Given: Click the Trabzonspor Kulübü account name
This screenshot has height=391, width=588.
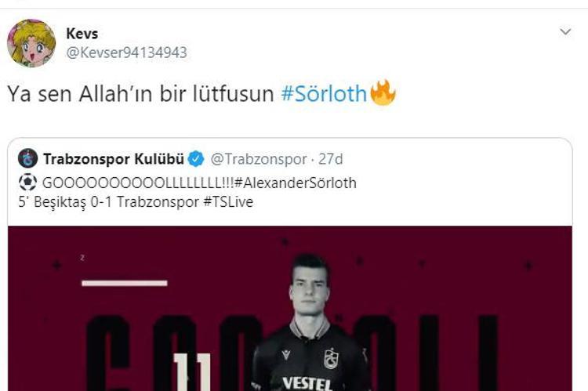Looking at the screenshot, I should [x=113, y=159].
